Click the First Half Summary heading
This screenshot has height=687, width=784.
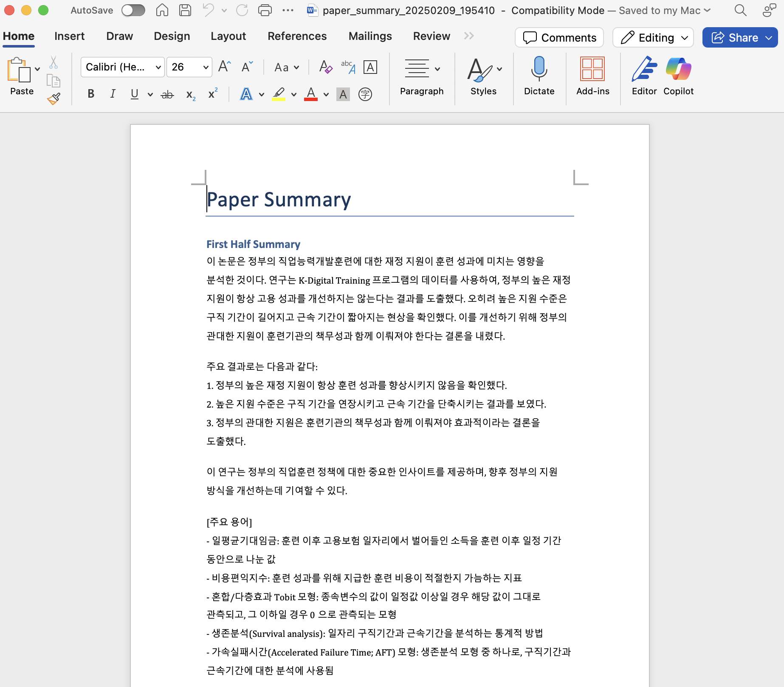tap(253, 244)
